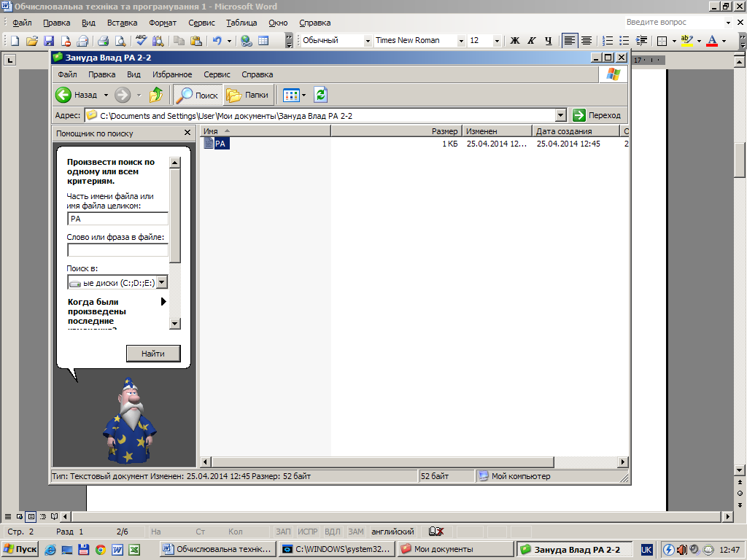This screenshot has width=747, height=560.
Task: Apply italic formatting with К button
Action: click(x=532, y=41)
